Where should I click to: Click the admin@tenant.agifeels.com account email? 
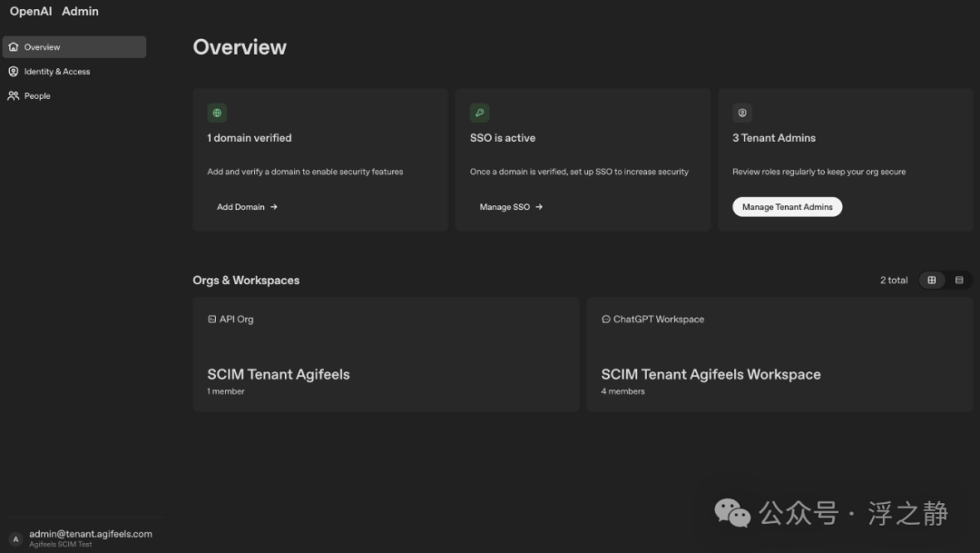pyautogui.click(x=91, y=534)
